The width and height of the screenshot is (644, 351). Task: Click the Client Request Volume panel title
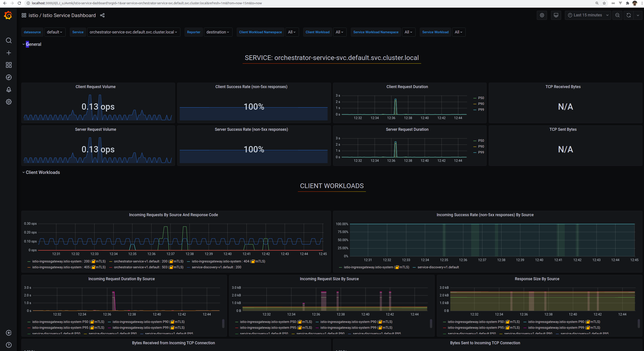(95, 87)
